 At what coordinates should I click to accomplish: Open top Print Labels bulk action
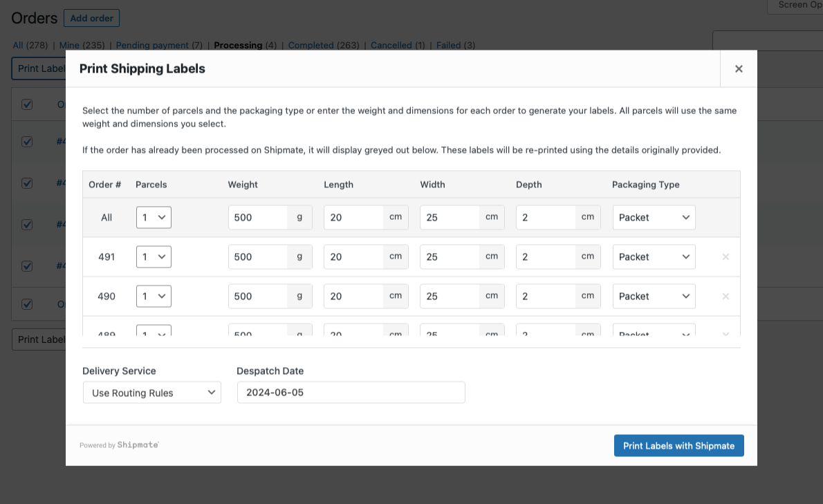coord(39,68)
